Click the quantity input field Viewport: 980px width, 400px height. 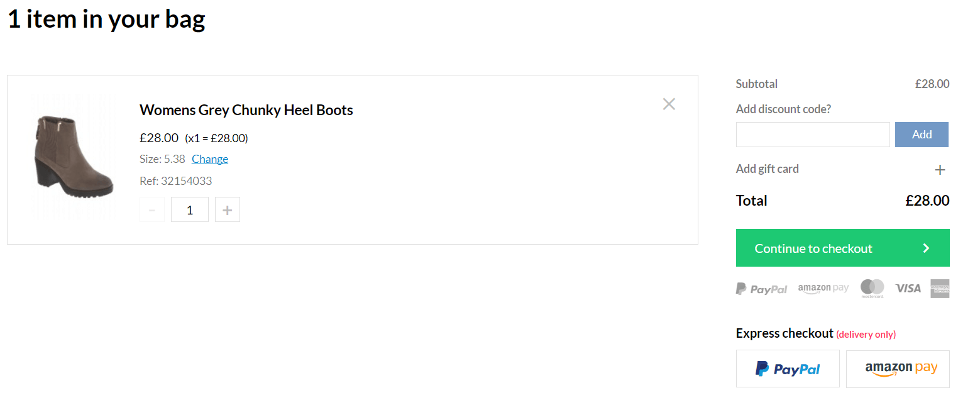click(x=190, y=209)
